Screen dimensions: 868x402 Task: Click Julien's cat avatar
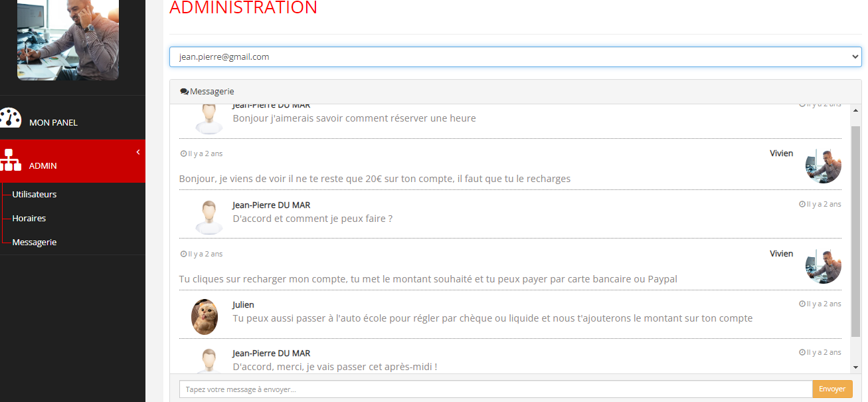205,317
